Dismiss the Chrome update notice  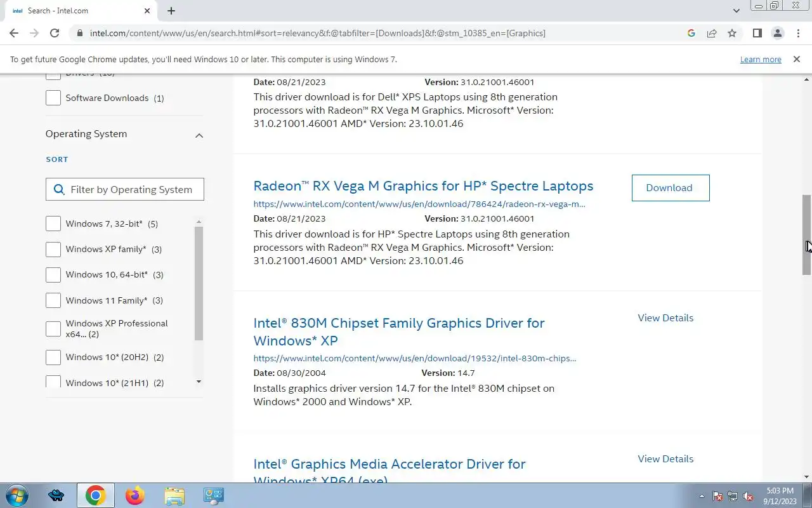(796, 59)
